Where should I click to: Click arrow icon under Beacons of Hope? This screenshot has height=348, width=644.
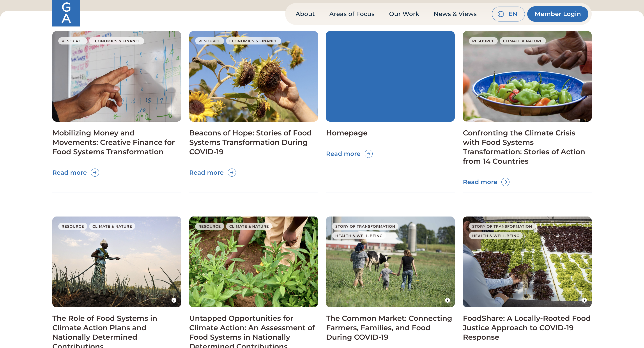pyautogui.click(x=232, y=173)
